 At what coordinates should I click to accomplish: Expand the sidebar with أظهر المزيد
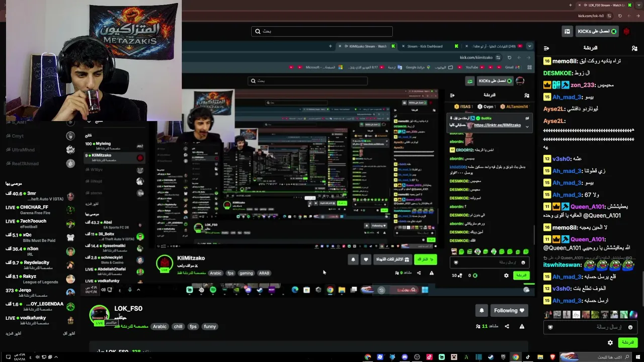(13, 333)
